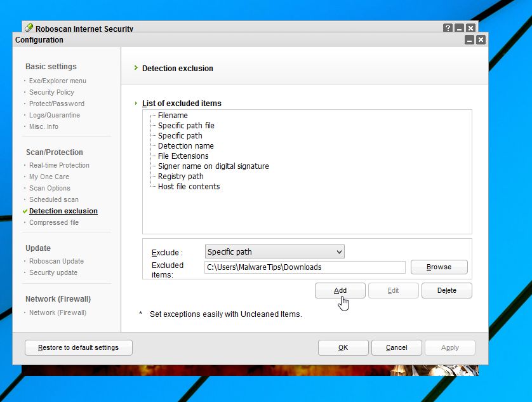
Task: Restore to default settings
Action: tap(78, 347)
